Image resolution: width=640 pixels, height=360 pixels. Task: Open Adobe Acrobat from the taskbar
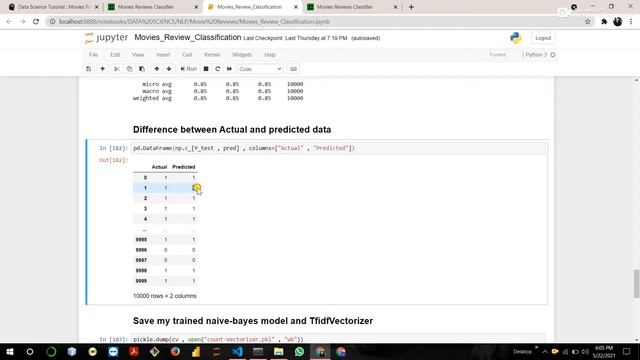tap(134, 351)
